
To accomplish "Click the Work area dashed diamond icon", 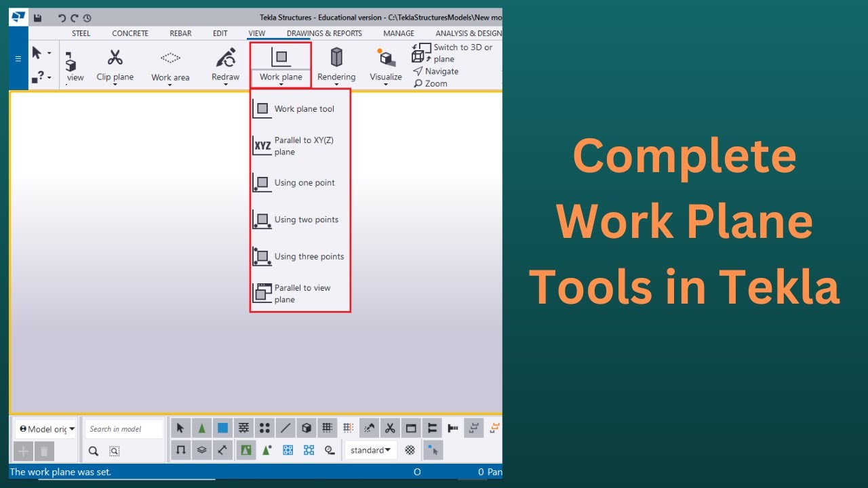I will coord(170,58).
